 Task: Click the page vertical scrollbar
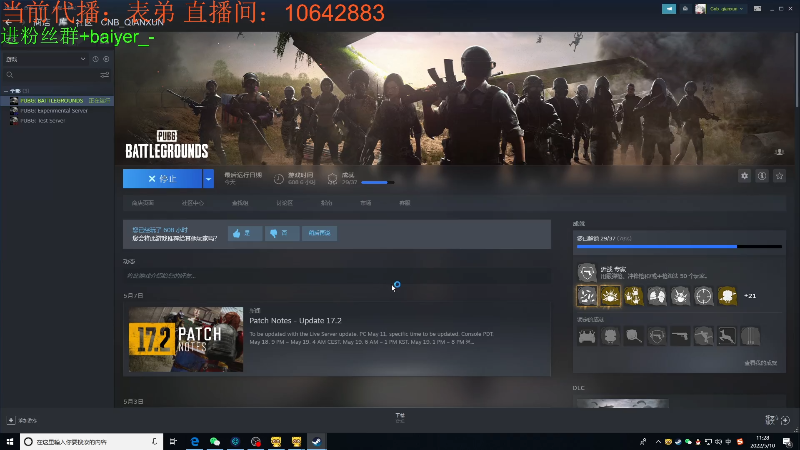pyautogui.click(x=797, y=71)
